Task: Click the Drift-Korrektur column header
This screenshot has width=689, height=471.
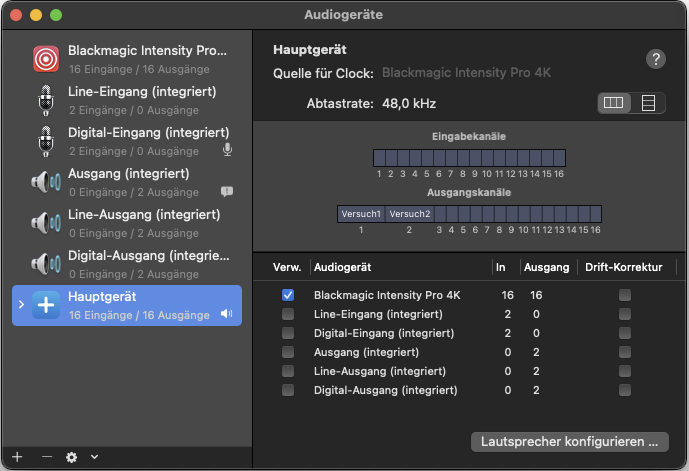Action: click(x=624, y=267)
